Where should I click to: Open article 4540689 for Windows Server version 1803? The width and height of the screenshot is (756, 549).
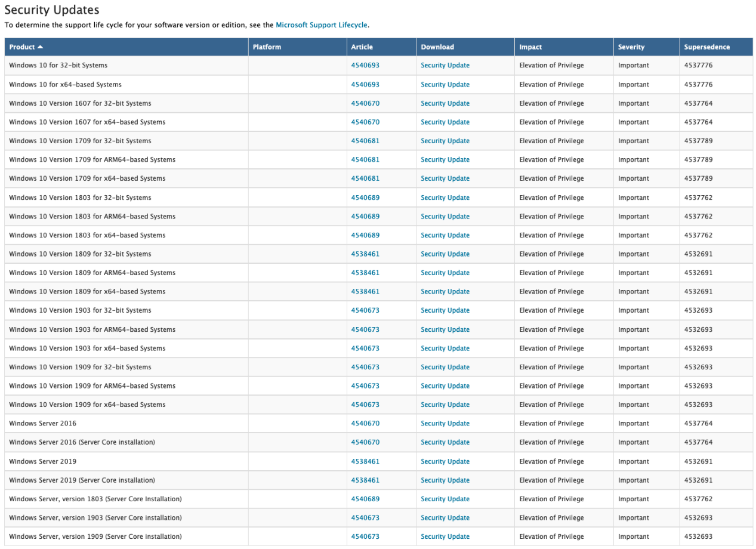point(365,499)
